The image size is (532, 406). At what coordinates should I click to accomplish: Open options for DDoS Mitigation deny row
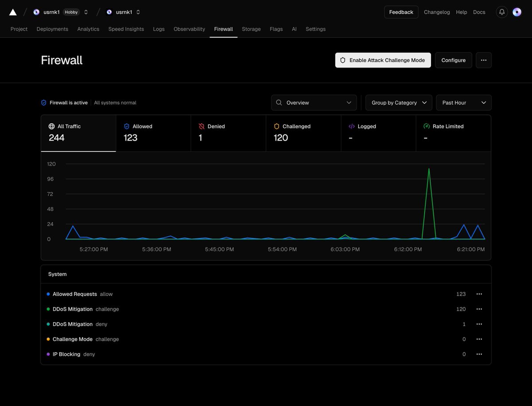pos(479,324)
